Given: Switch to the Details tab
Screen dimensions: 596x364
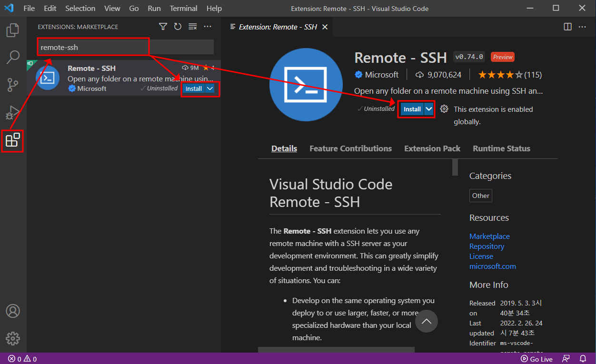Looking at the screenshot, I should click(284, 148).
